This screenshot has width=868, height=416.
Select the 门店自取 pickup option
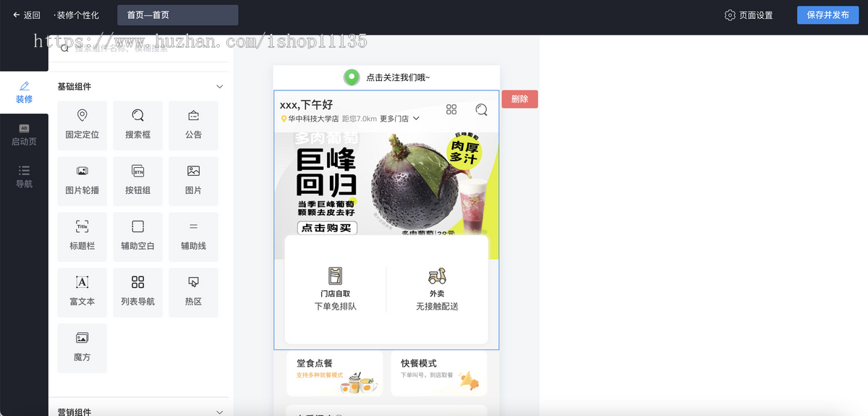(336, 289)
